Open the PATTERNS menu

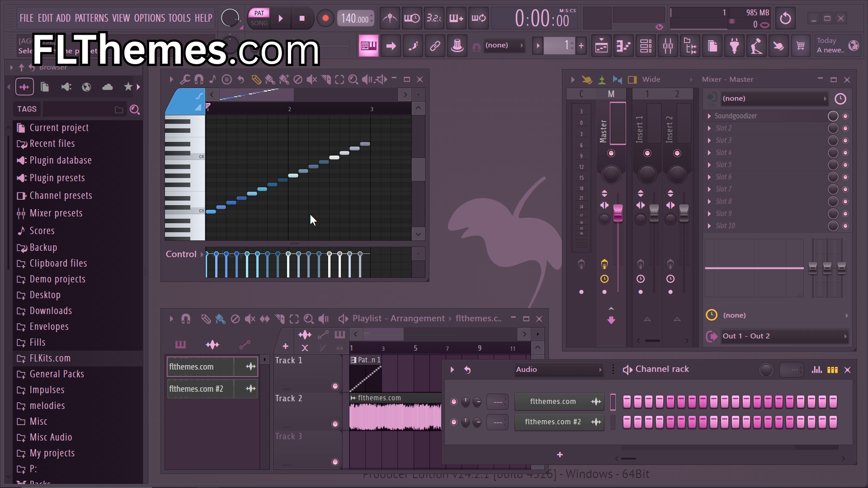[91, 18]
